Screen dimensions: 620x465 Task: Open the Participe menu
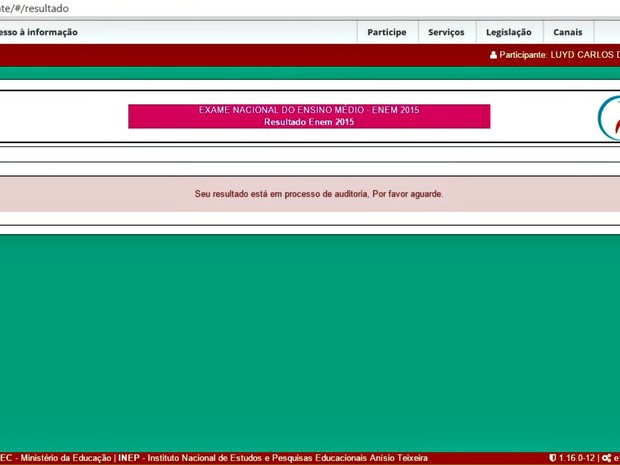(x=386, y=32)
